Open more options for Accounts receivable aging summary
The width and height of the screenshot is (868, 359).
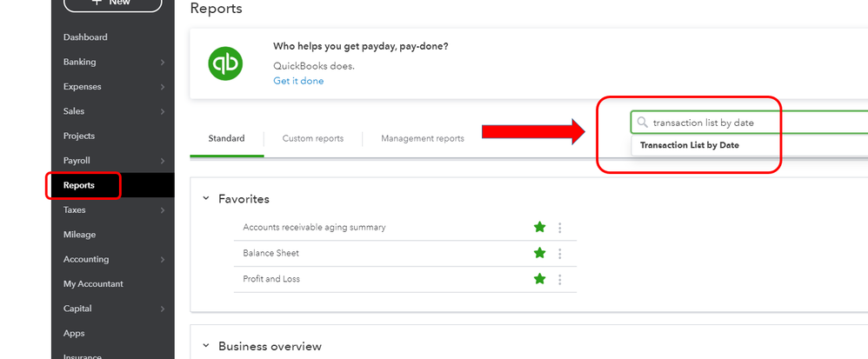click(559, 228)
